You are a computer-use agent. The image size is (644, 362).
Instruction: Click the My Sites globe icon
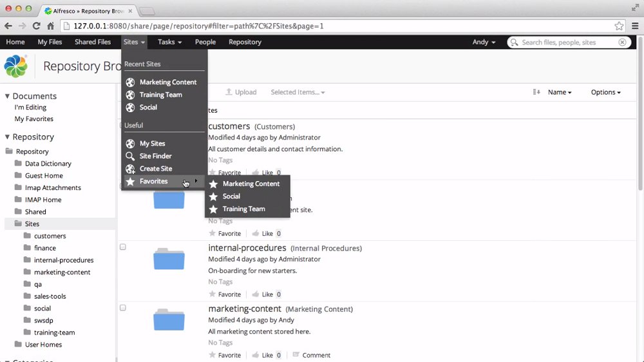130,144
